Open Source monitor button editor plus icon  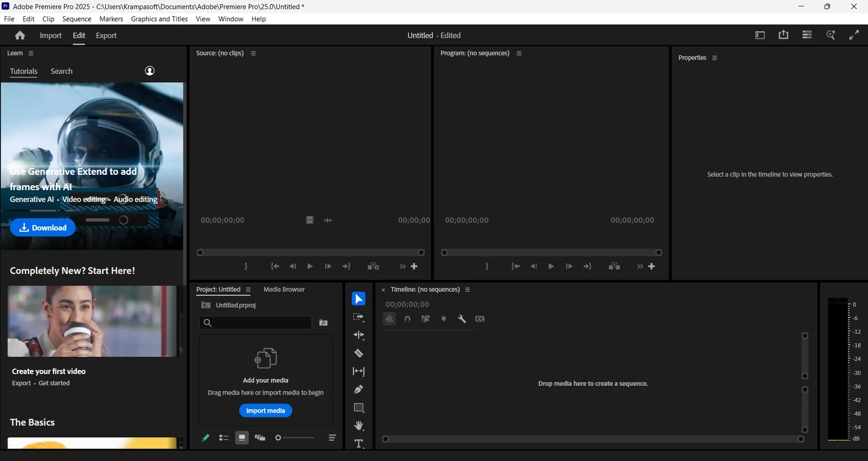pyautogui.click(x=414, y=267)
